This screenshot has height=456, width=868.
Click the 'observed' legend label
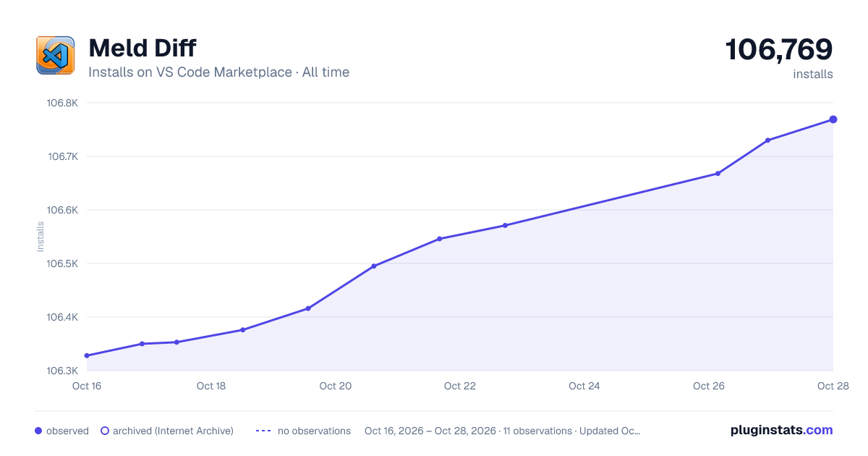click(67, 431)
